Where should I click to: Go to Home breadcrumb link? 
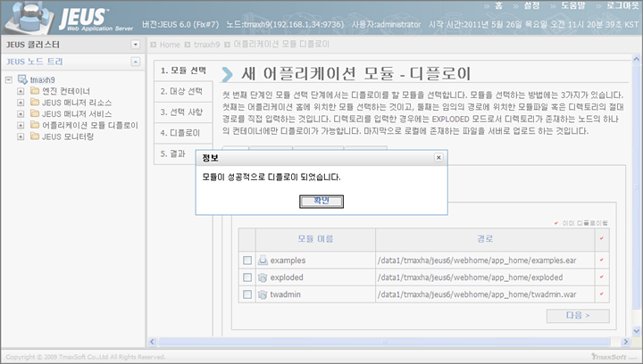coord(170,45)
